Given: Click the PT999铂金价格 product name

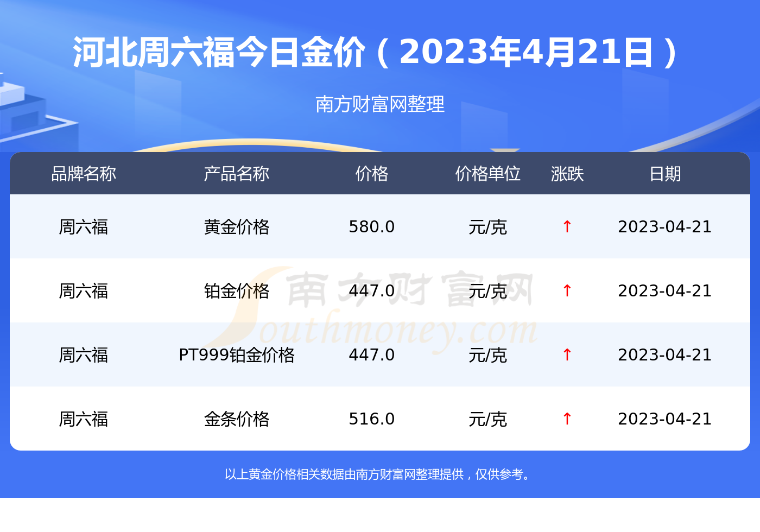Looking at the screenshot, I should point(236,354).
